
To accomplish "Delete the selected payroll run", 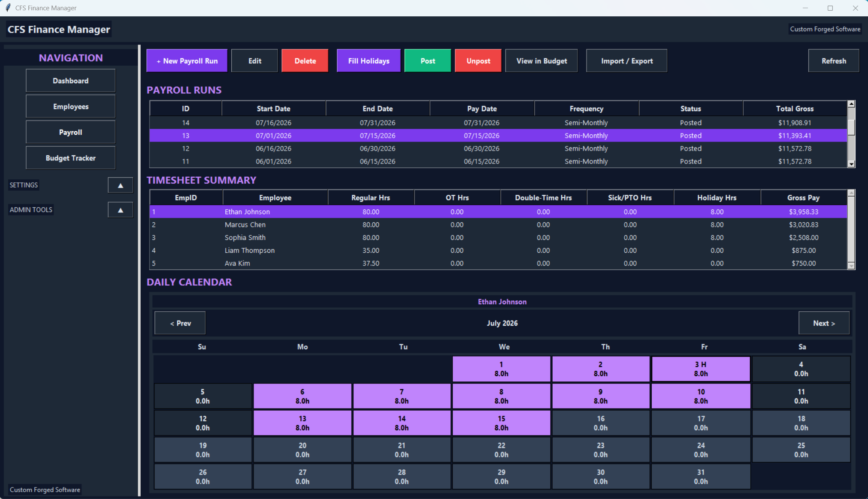I will [305, 61].
